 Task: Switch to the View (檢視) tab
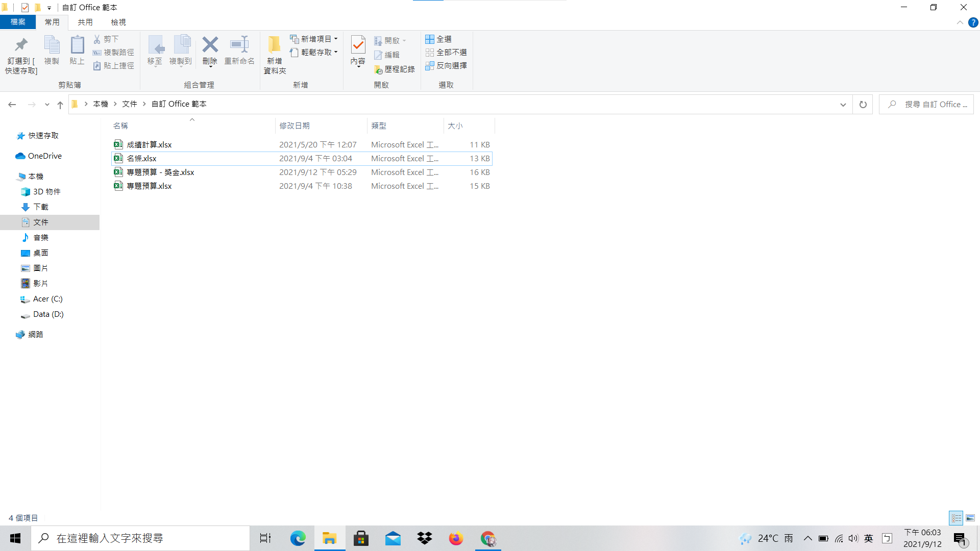pyautogui.click(x=118, y=22)
